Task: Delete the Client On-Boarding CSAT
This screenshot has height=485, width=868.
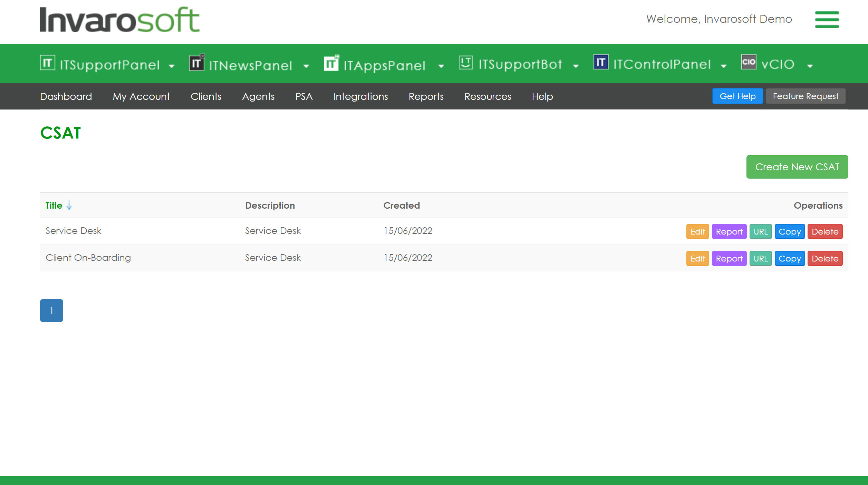Action: point(825,259)
